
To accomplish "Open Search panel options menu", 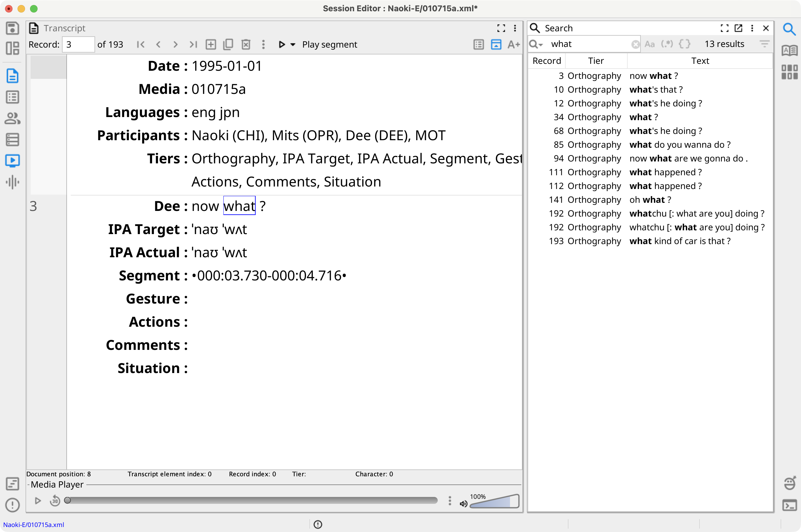I will [752, 28].
